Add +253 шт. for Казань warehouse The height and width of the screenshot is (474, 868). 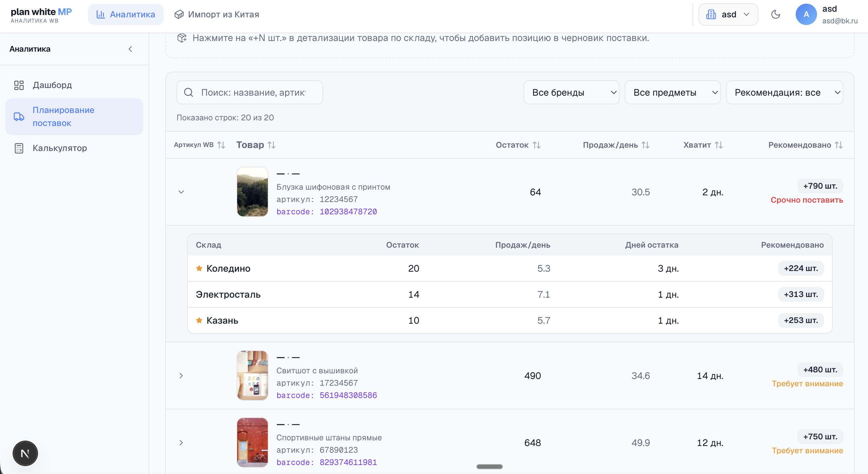click(x=801, y=320)
